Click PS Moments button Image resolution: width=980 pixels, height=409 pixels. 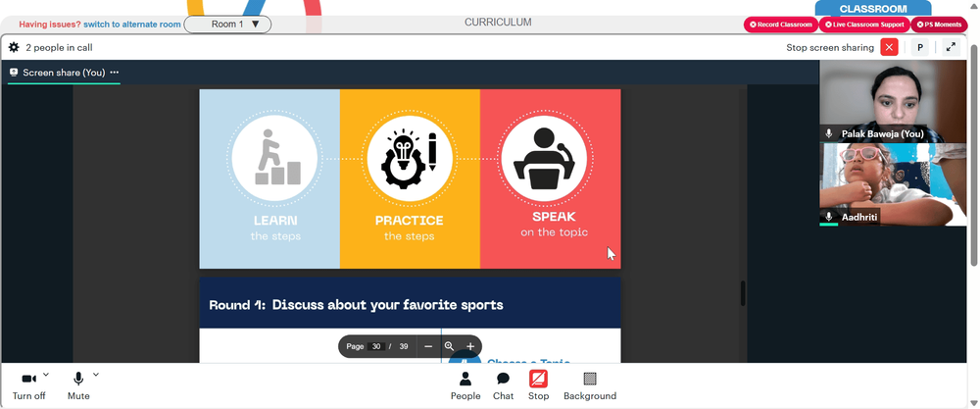939,25
